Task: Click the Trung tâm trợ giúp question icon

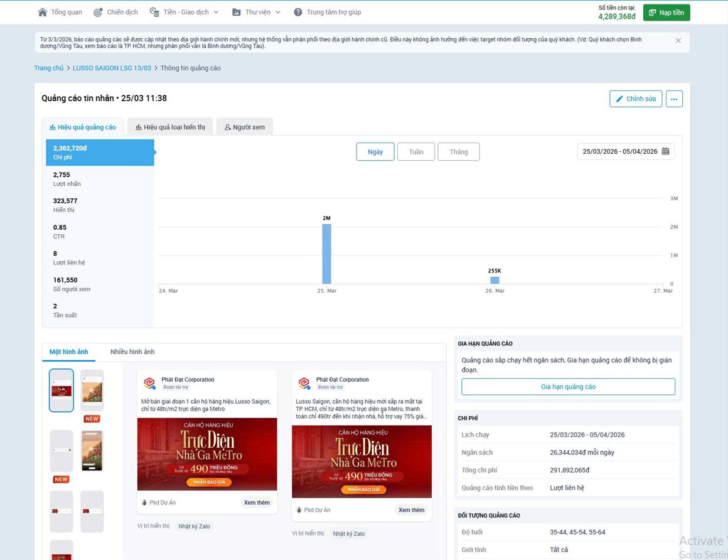Action: point(298,13)
